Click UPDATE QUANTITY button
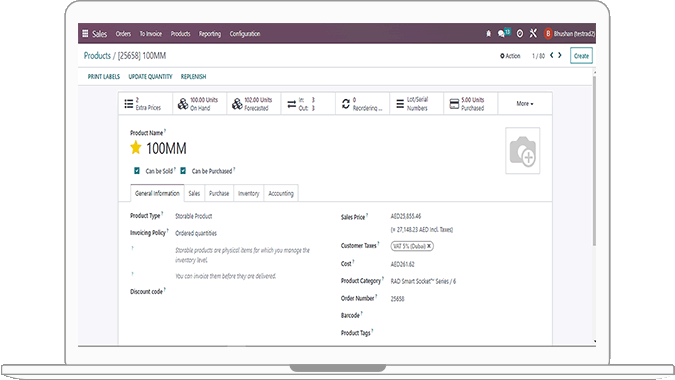The image size is (675, 380). (150, 77)
